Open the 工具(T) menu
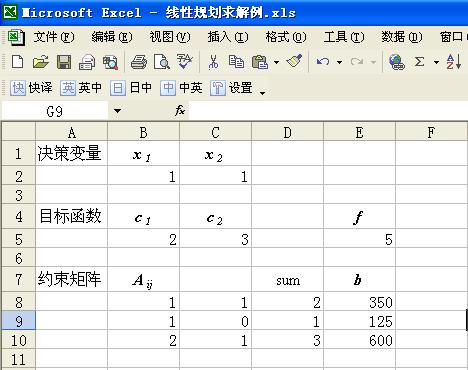 click(344, 37)
